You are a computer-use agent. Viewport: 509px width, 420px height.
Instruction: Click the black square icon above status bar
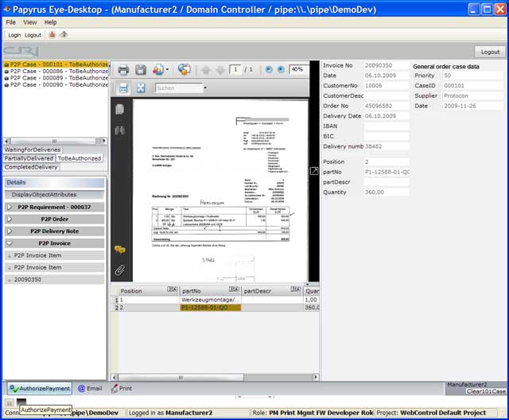(21, 402)
